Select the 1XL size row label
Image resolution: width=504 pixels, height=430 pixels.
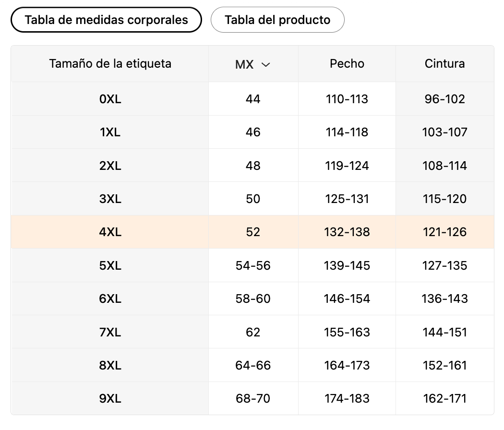pos(110,132)
